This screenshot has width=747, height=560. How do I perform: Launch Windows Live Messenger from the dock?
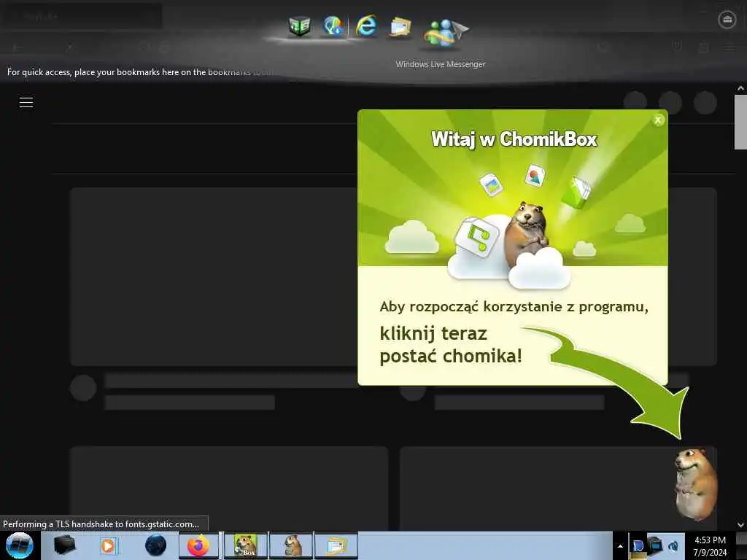pyautogui.click(x=445, y=32)
